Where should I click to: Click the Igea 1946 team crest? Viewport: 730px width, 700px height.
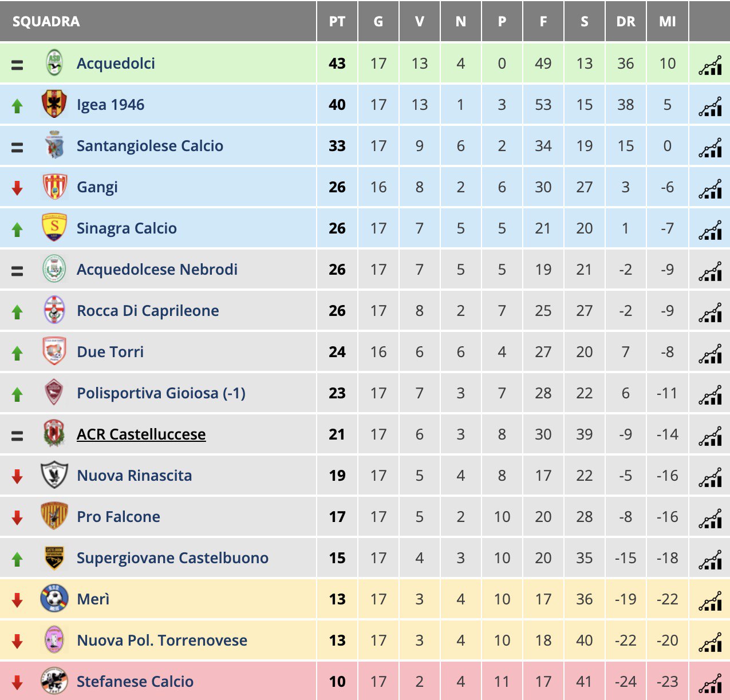coord(54,104)
